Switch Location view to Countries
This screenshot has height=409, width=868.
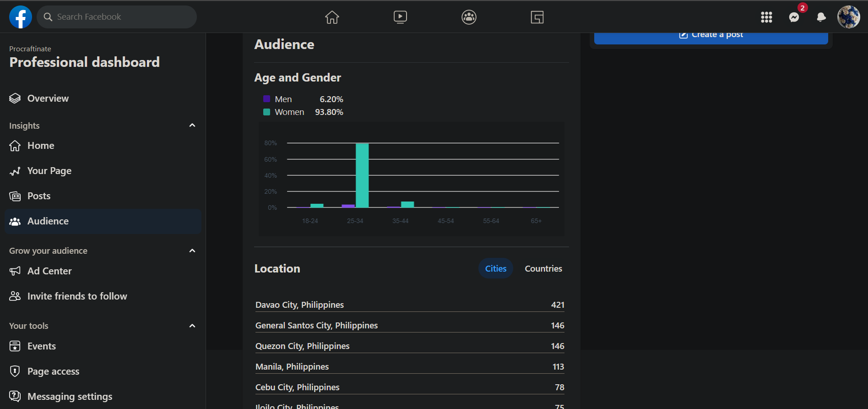[x=543, y=269]
